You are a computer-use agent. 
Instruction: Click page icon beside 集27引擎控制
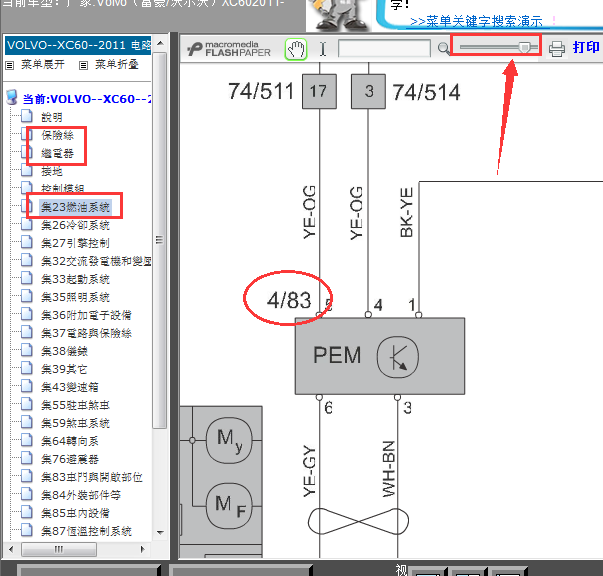27,242
